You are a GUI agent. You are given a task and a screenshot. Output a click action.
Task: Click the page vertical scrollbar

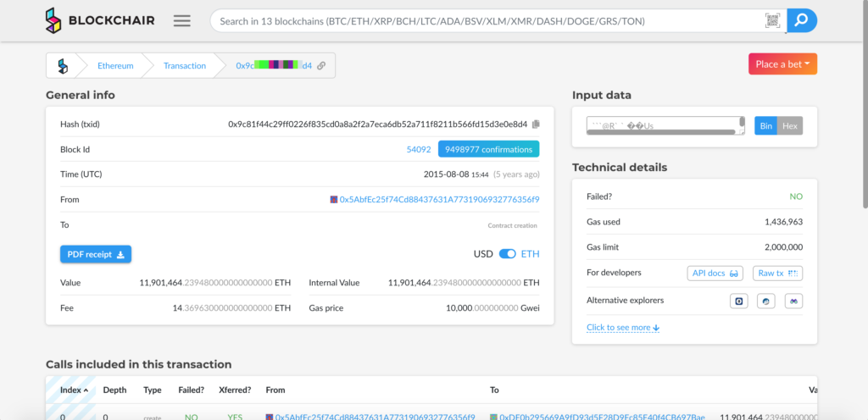pyautogui.click(x=864, y=105)
